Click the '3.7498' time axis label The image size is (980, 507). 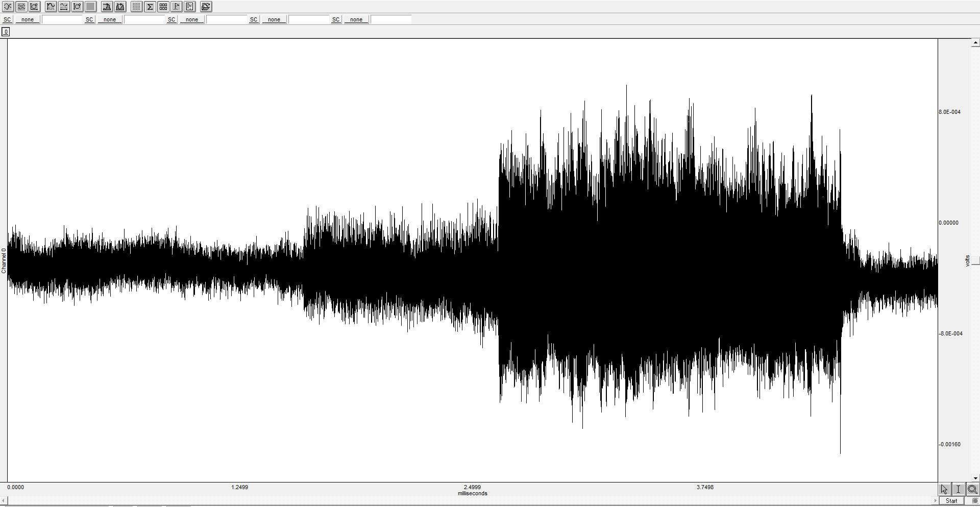point(705,487)
